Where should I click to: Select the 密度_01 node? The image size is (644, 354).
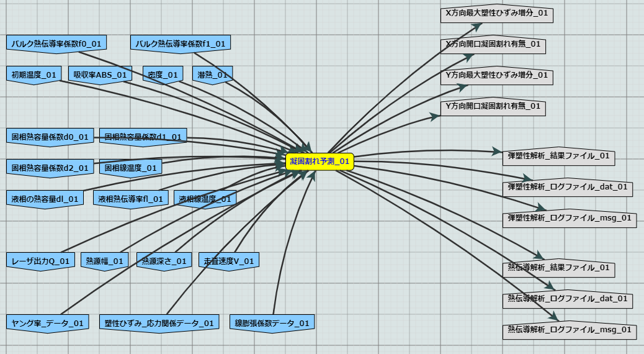163,75
